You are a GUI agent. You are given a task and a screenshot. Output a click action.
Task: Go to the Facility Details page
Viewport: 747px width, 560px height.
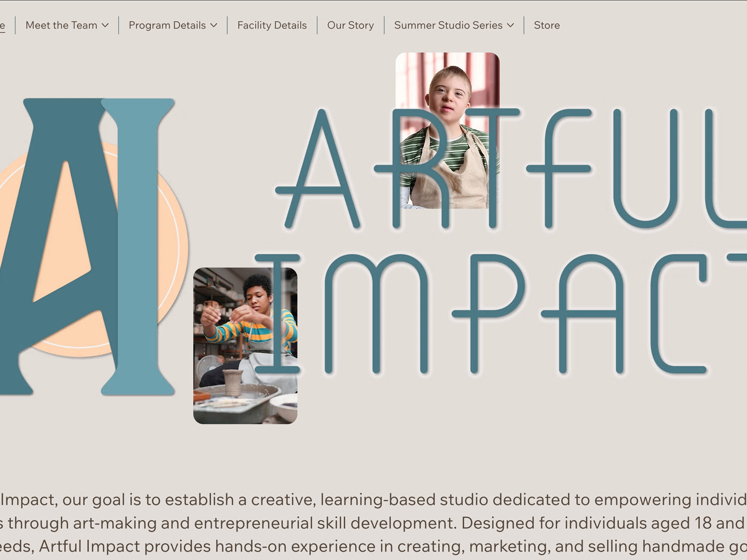click(x=272, y=25)
